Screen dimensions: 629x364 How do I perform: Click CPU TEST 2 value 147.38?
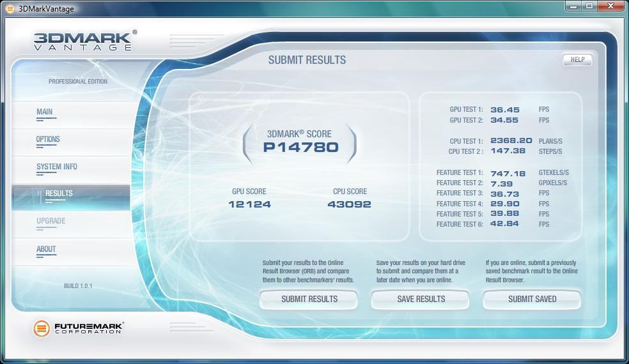[x=508, y=151]
